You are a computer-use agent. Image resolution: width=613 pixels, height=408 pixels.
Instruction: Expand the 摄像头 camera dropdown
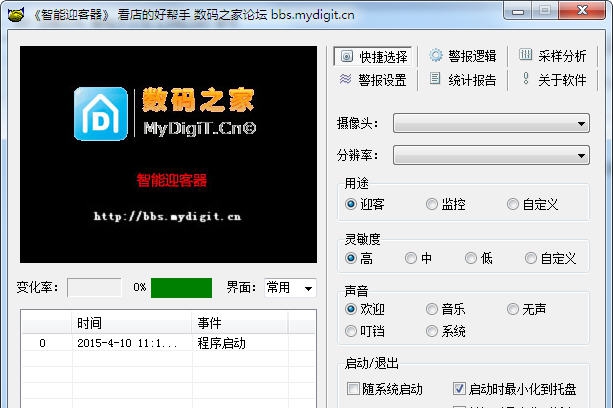point(491,123)
